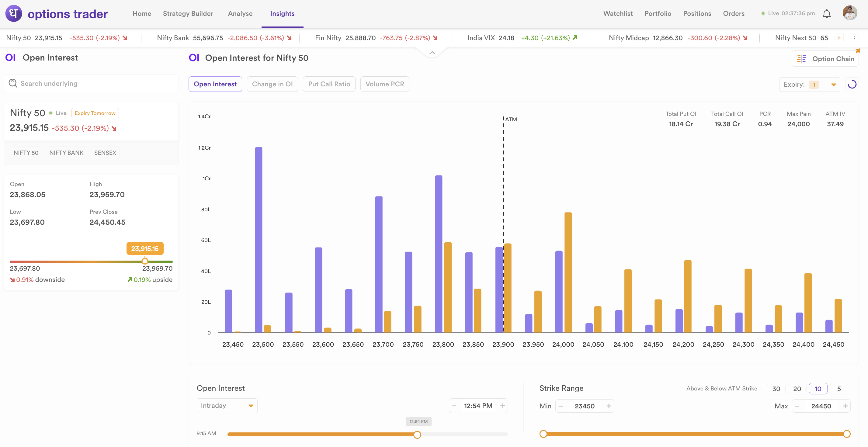Increase the Max strike with plus
Screen dimensions: 868x447
[845, 406]
